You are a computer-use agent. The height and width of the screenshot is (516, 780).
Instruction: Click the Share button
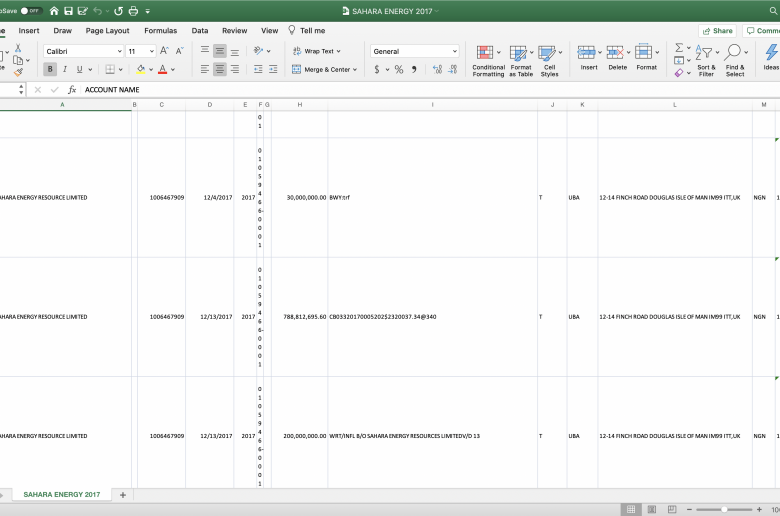tap(717, 31)
